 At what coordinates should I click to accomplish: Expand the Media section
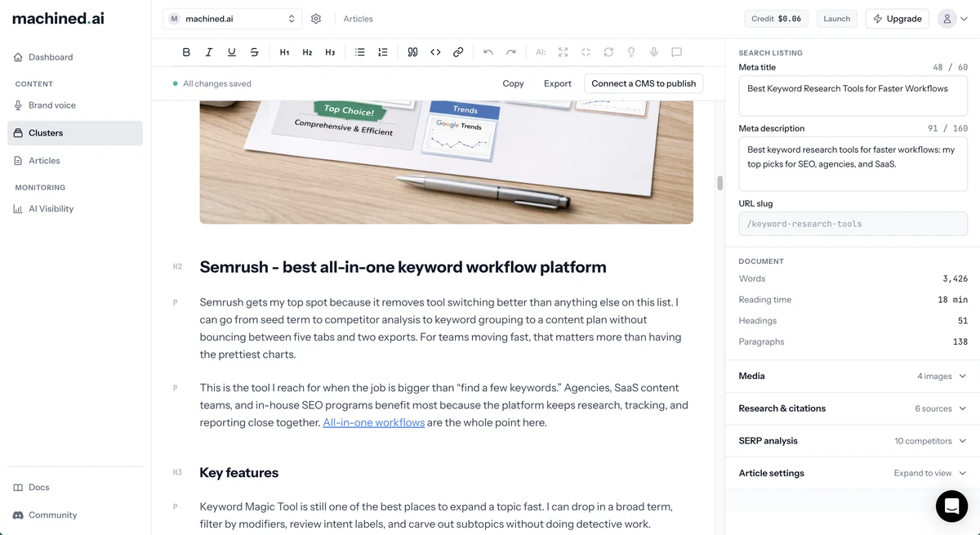pos(853,377)
